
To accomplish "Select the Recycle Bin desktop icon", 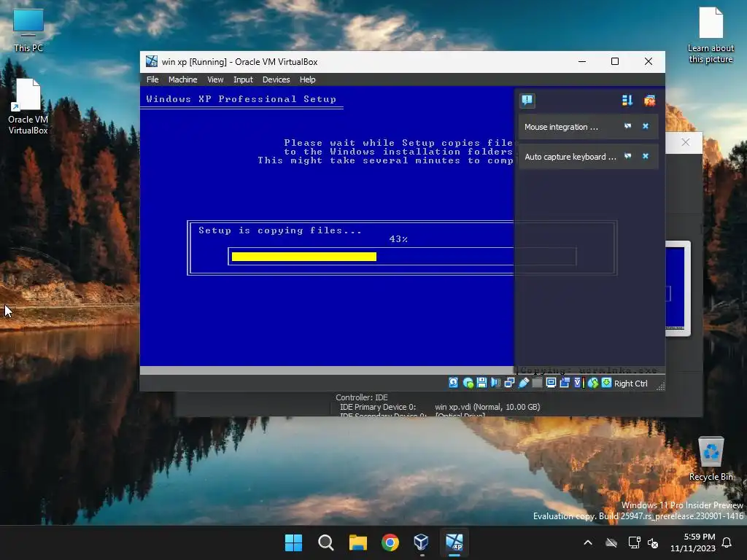I will pyautogui.click(x=711, y=459).
